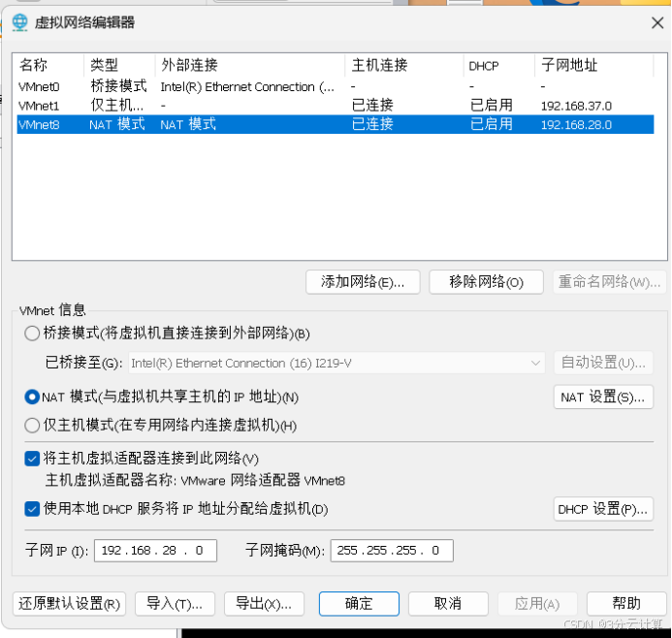
Task: Click 自动设置(U)... button
Action: tap(603, 363)
